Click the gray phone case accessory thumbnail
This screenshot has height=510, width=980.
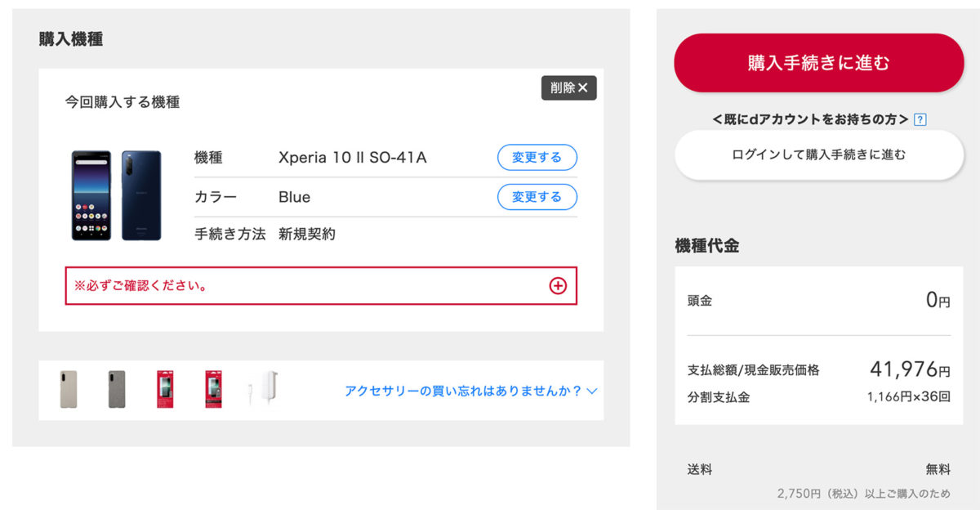(117, 389)
